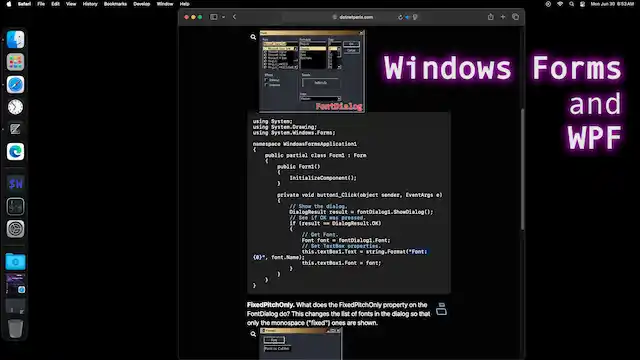Screen dimensions: 640x360
Task: Open the History menu
Action: click(90, 4)
